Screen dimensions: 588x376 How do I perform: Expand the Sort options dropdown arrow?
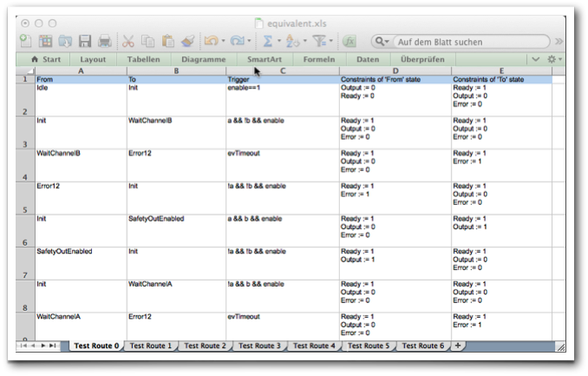[x=305, y=41]
